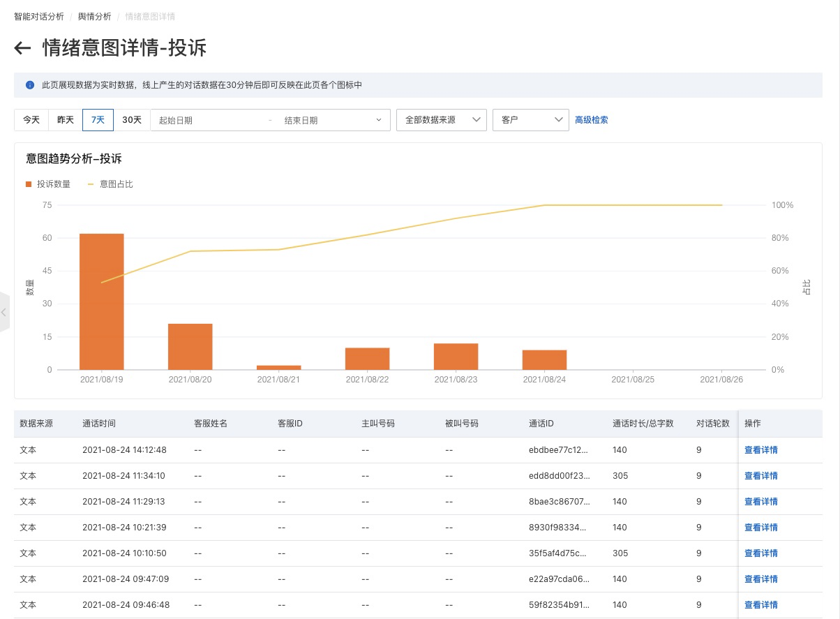The image size is (840, 619).
Task: Click call ID 35f5af4d75c...
Action: pos(558,553)
